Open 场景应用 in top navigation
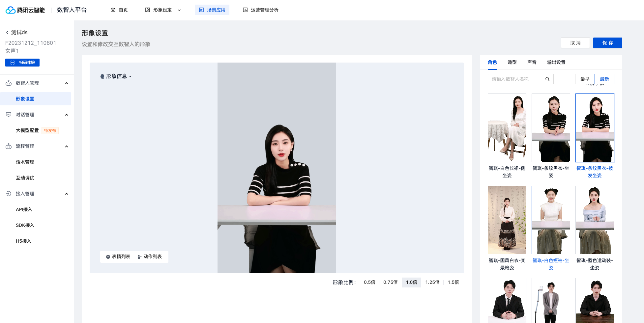This screenshot has height=323, width=644. pyautogui.click(x=212, y=10)
